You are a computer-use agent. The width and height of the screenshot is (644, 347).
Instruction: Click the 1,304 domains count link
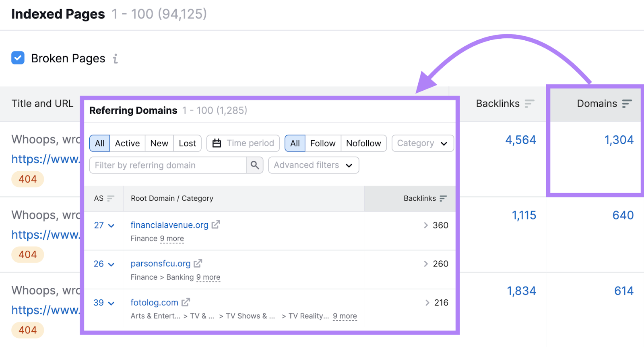pos(619,140)
